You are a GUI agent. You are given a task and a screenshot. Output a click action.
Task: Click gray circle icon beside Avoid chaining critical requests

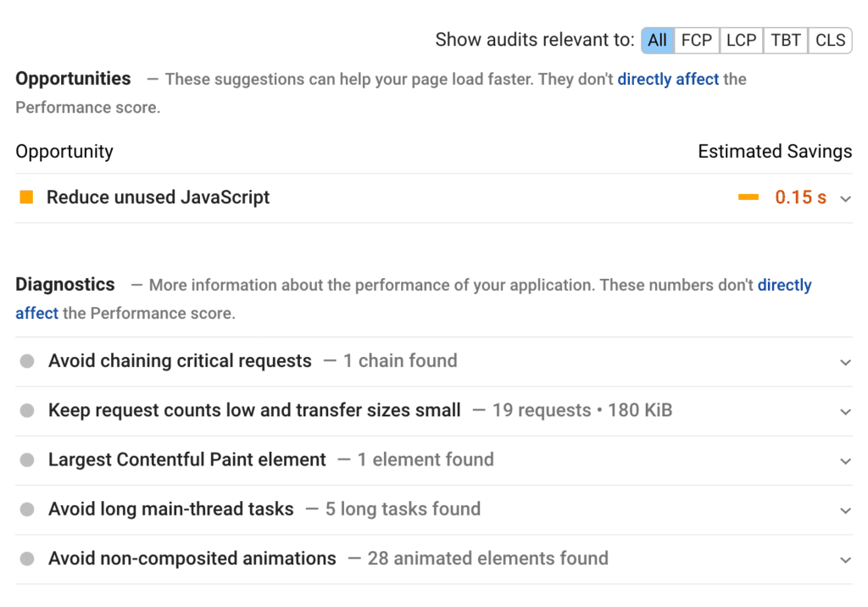[x=27, y=361]
